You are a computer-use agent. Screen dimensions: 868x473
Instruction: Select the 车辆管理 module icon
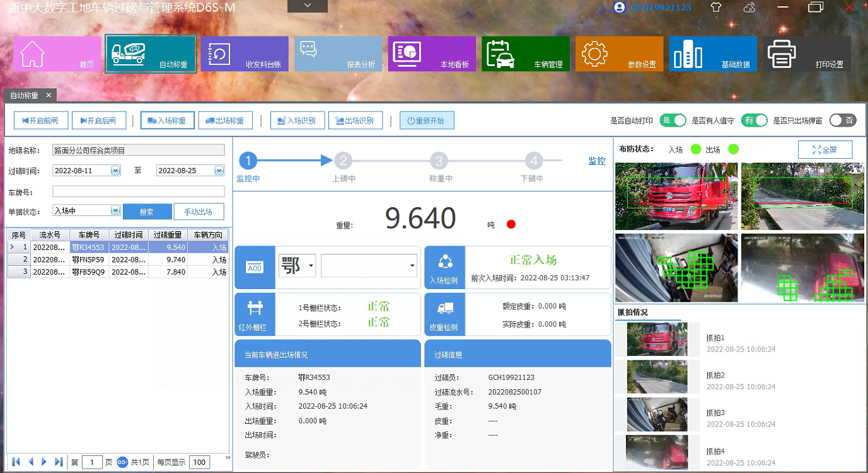525,54
